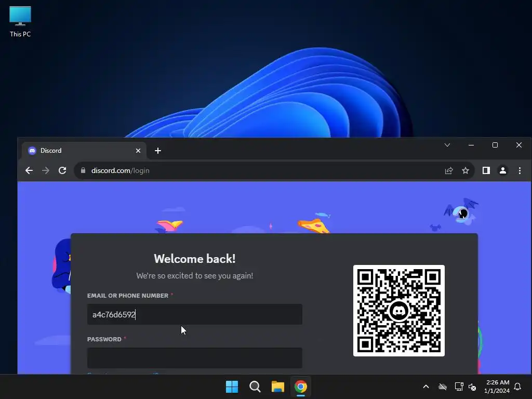Click the Welcome back! heading
Screen dimensions: 532x399
pos(195,259)
